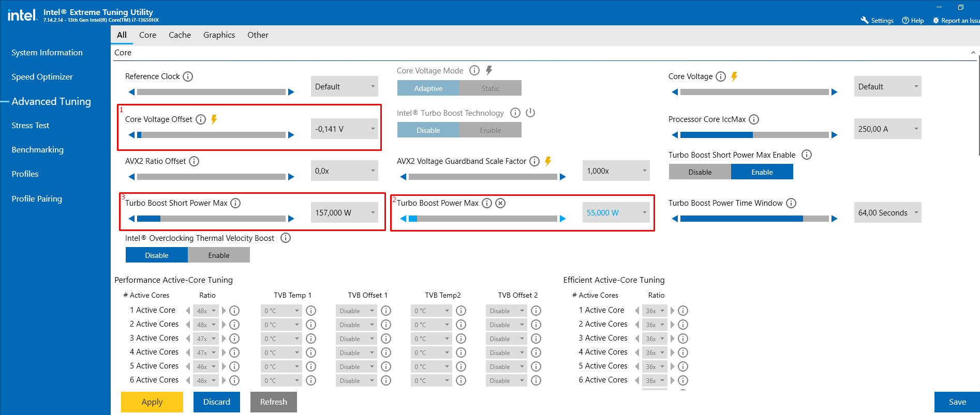The image size is (980, 415).
Task: Open the 55,000 W dropdown
Action: click(x=616, y=212)
